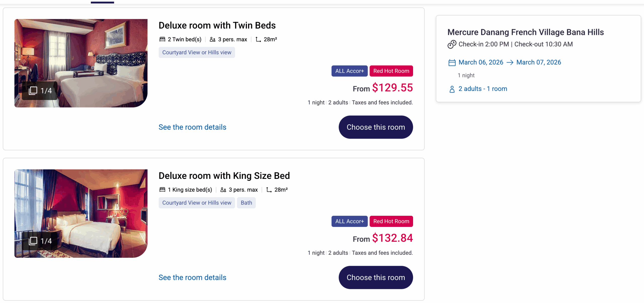Open the 2 adults - 1 room selector
644x303 pixels.
click(x=482, y=89)
